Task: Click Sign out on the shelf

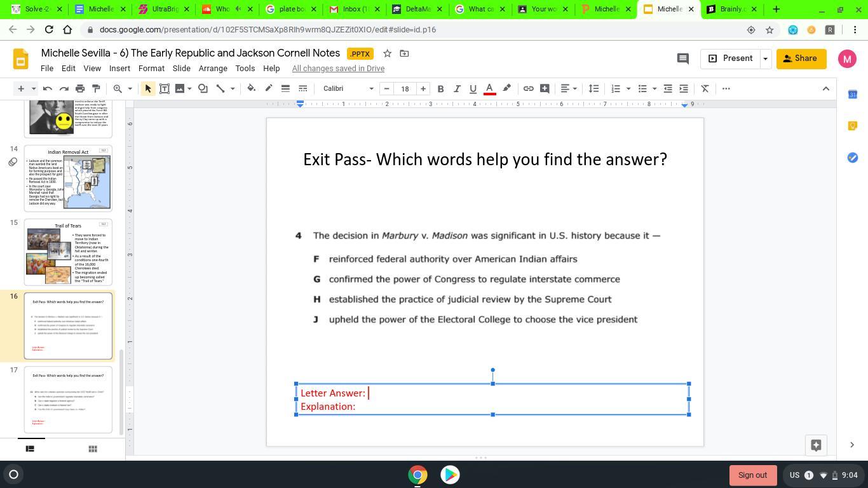Action: pyautogui.click(x=752, y=475)
